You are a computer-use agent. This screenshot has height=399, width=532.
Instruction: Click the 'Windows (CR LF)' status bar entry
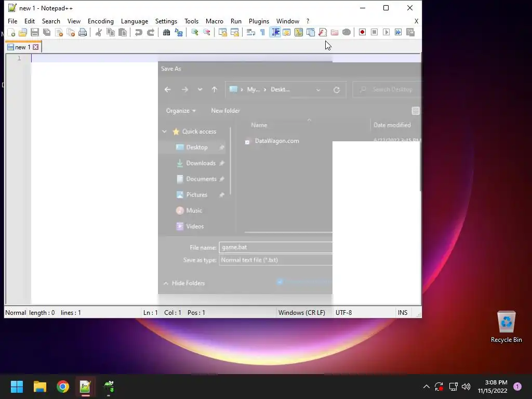tap(302, 312)
